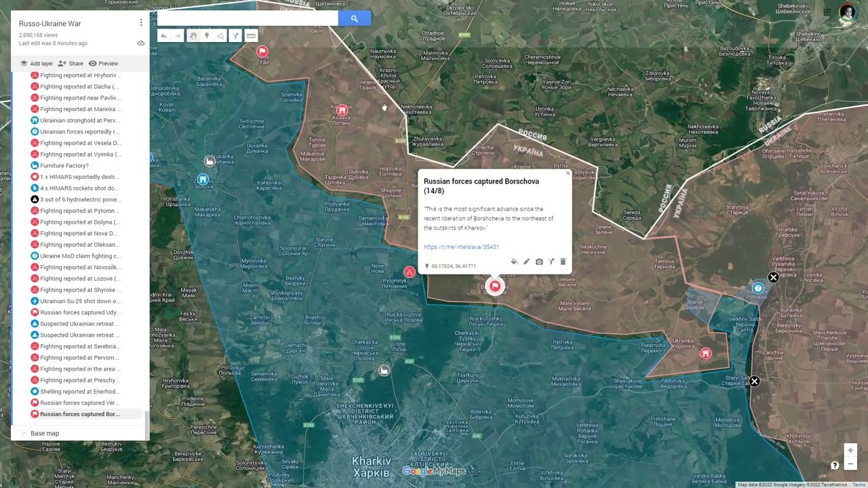Undo the last map edit
Screen dimensions: 868x488
tap(163, 36)
